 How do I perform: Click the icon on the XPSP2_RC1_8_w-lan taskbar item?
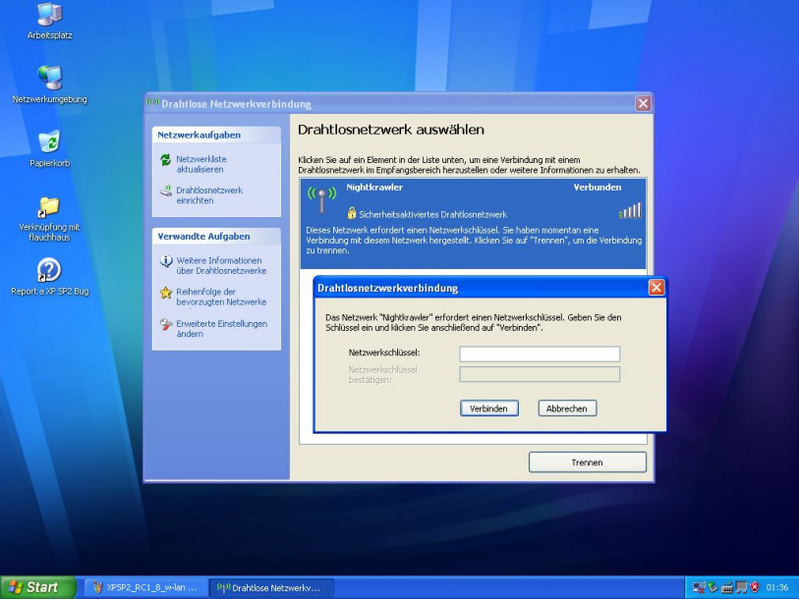98,587
